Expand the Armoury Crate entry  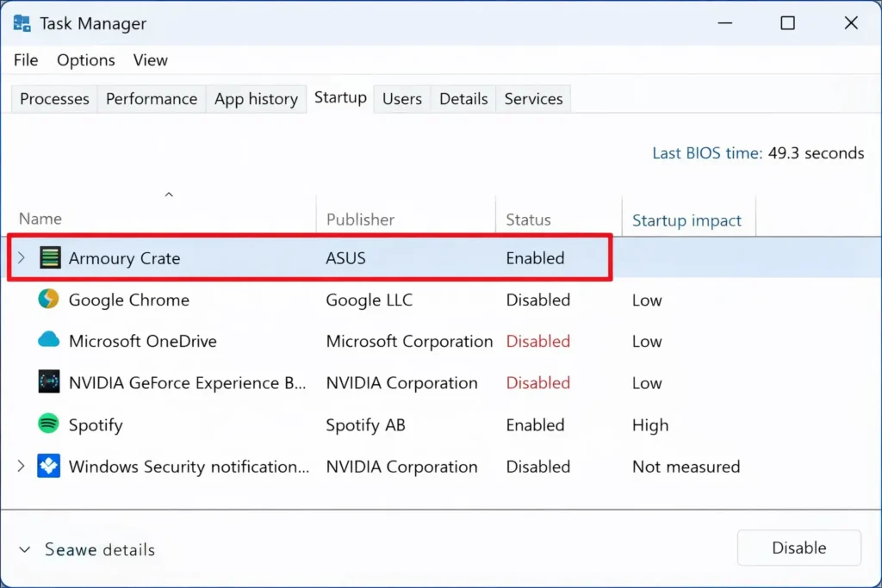click(x=21, y=257)
